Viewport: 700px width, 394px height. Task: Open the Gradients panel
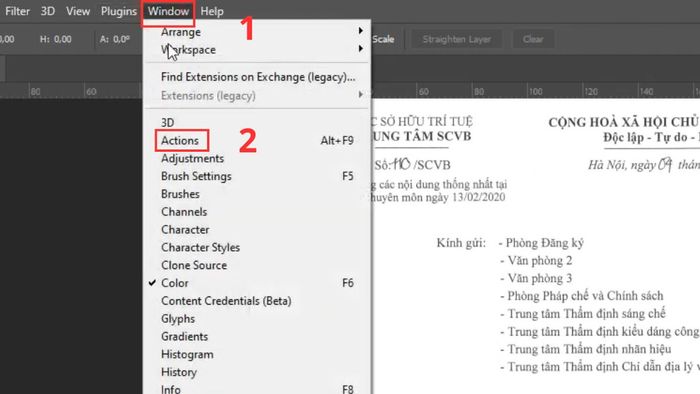tap(257, 337)
